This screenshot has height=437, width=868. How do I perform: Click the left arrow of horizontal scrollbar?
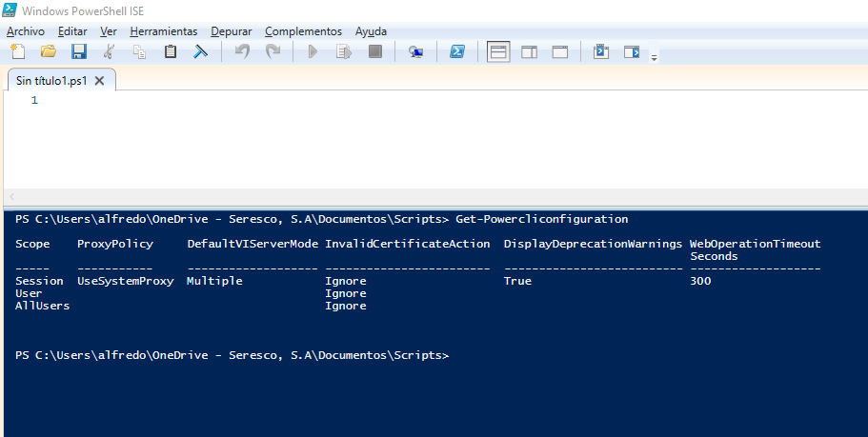tap(11, 196)
